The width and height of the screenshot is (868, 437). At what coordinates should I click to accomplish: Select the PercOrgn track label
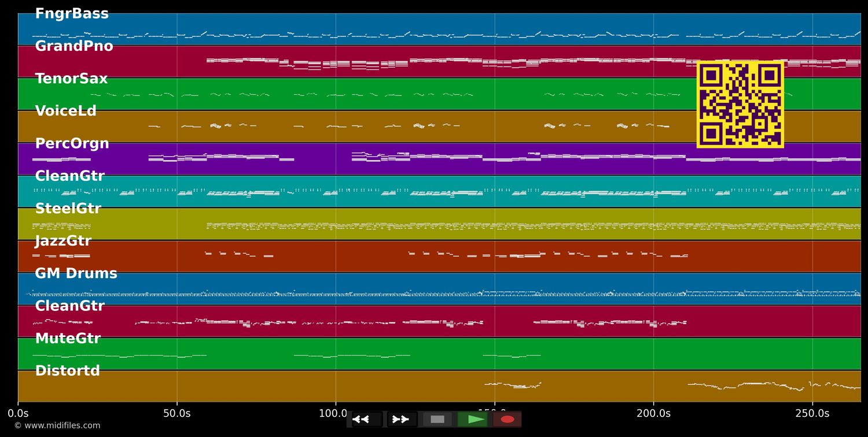[x=72, y=143]
